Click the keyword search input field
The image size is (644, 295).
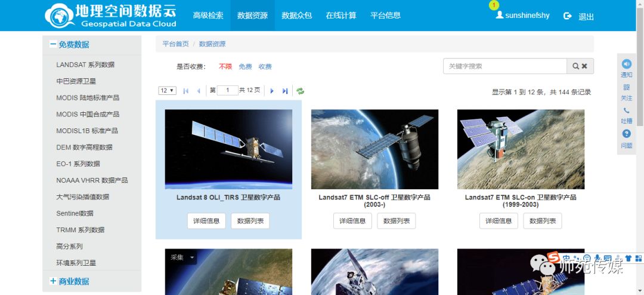505,66
